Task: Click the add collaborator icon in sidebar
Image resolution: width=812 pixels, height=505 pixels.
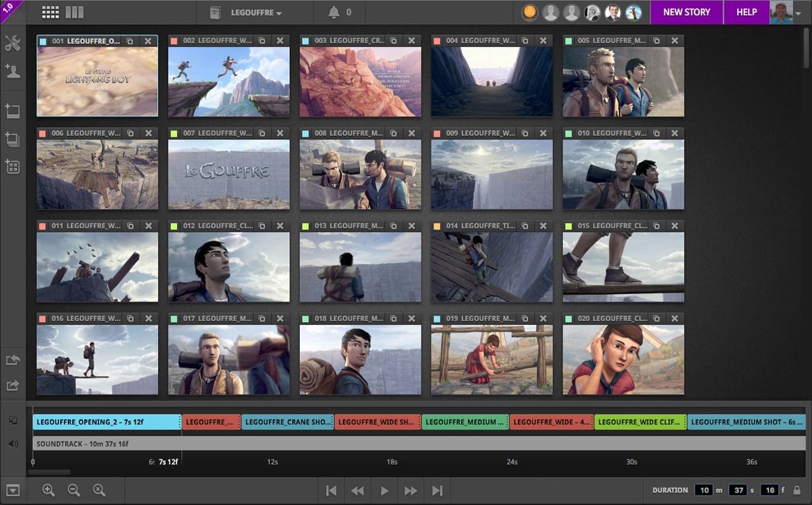Action: tap(13, 70)
